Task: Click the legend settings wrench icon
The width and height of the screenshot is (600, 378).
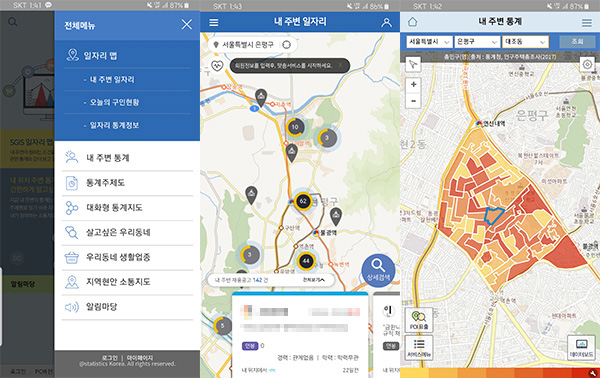Action: (x=592, y=373)
